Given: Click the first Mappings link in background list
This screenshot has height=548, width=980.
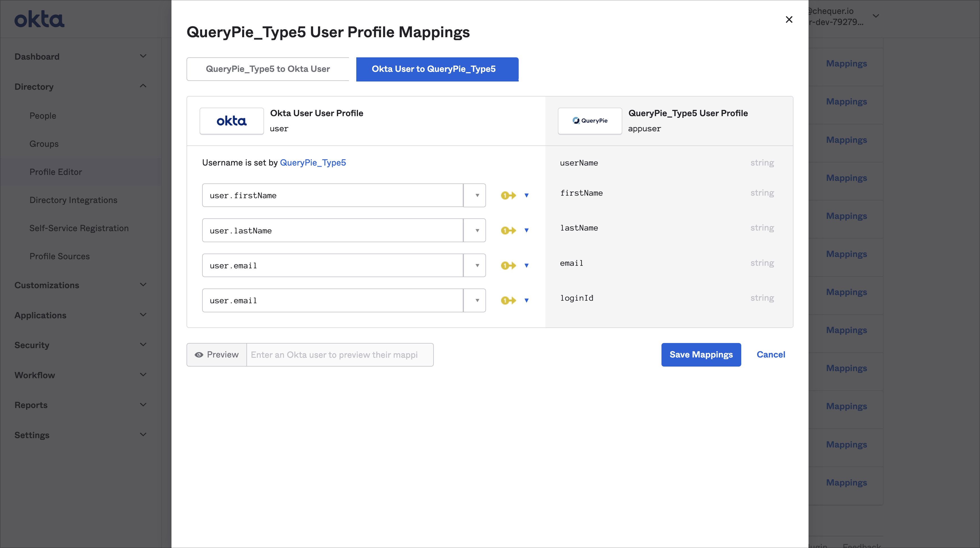Looking at the screenshot, I should tap(847, 64).
